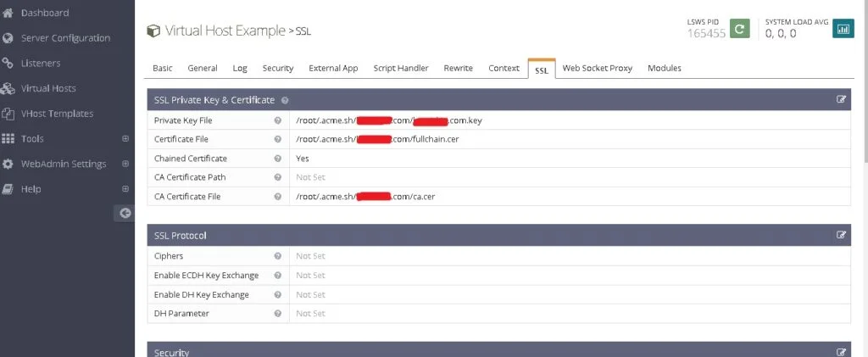Image resolution: width=868 pixels, height=357 pixels.
Task: Click the Chained Certificate value Yes
Action: [x=303, y=159]
